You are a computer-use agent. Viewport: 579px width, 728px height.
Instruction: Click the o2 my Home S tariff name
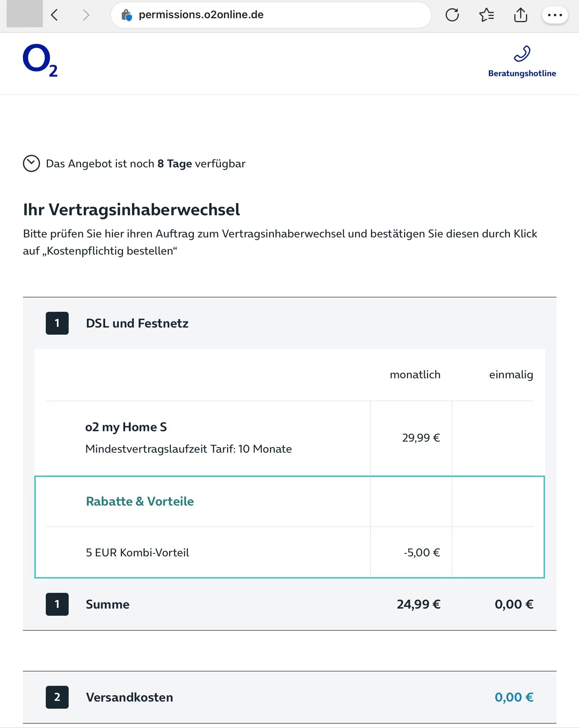tap(126, 427)
